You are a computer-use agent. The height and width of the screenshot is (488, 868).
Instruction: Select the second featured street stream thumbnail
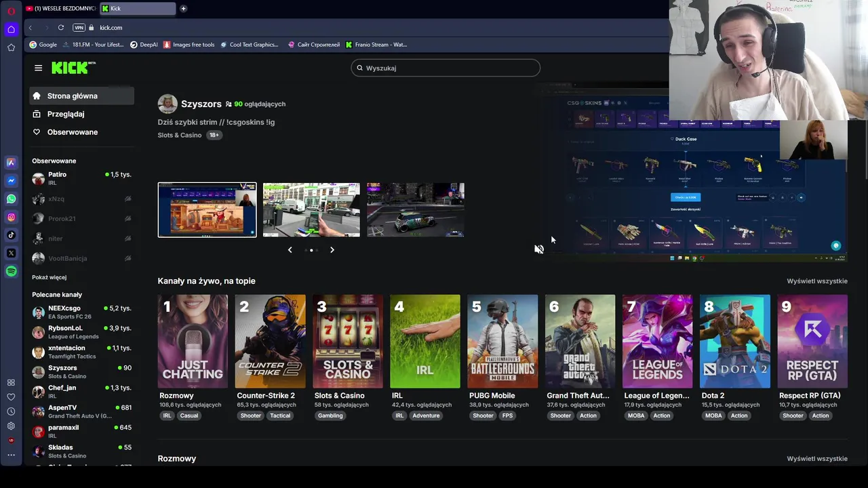(x=311, y=210)
